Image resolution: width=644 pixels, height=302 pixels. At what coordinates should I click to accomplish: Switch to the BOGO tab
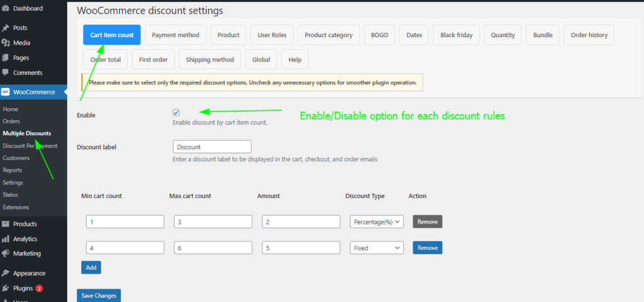379,35
